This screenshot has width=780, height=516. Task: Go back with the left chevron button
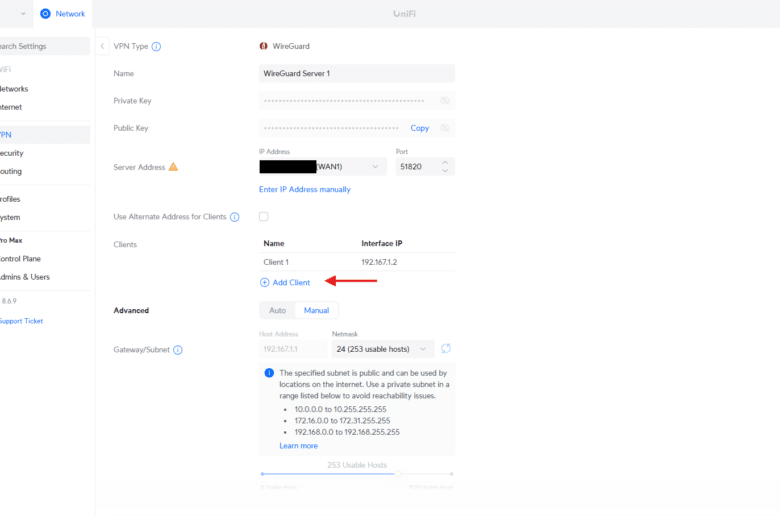coord(102,46)
